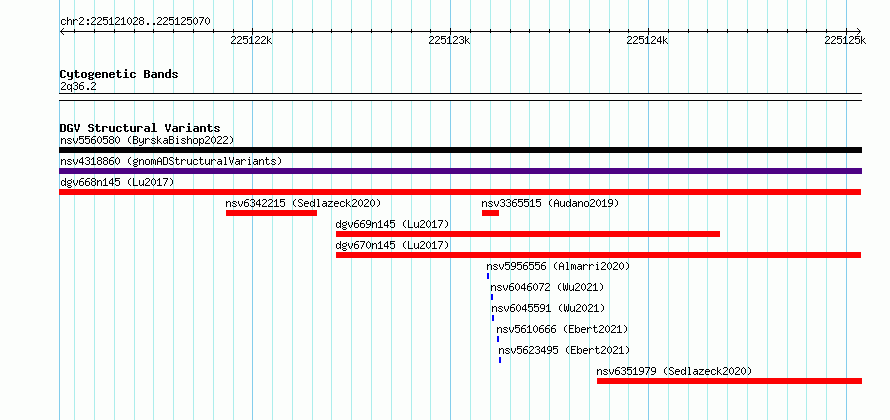The height and width of the screenshot is (420, 890).
Task: Open nsv6351979 (Sedlazeck2020) label
Action: (x=674, y=371)
